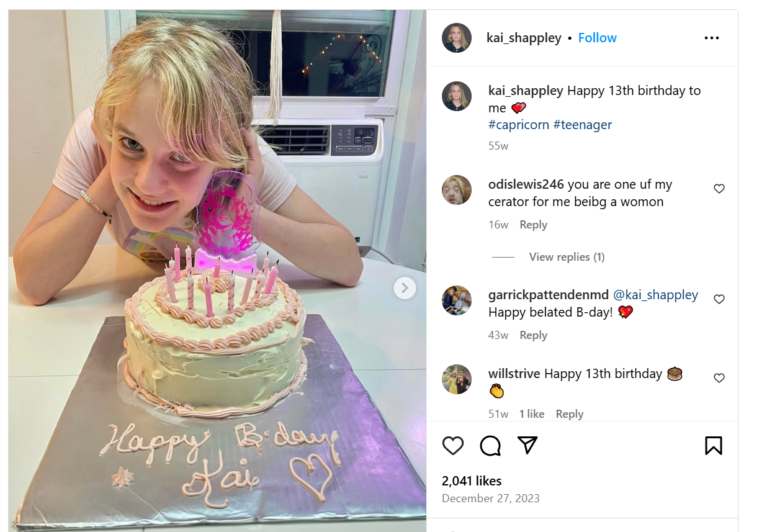Image resolution: width=772 pixels, height=532 pixels.
Task: Save the post with the bookmark icon
Action: click(x=714, y=446)
